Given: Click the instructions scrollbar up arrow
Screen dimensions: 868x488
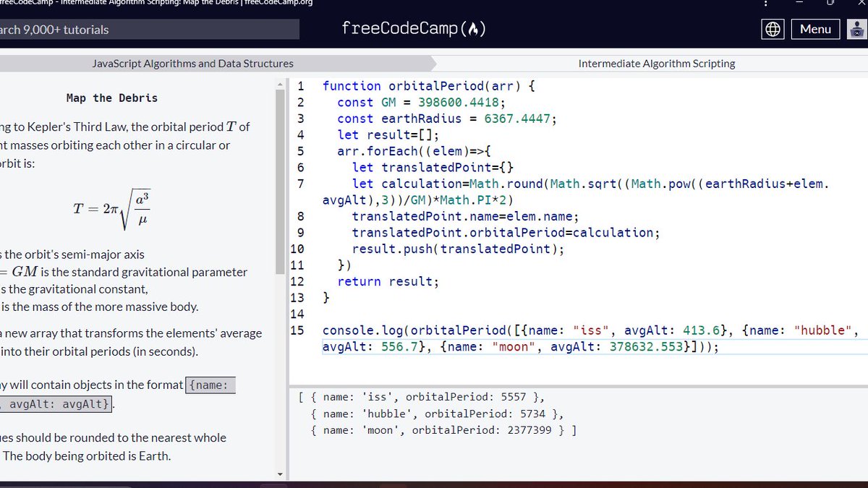Looking at the screenshot, I should pos(281,85).
